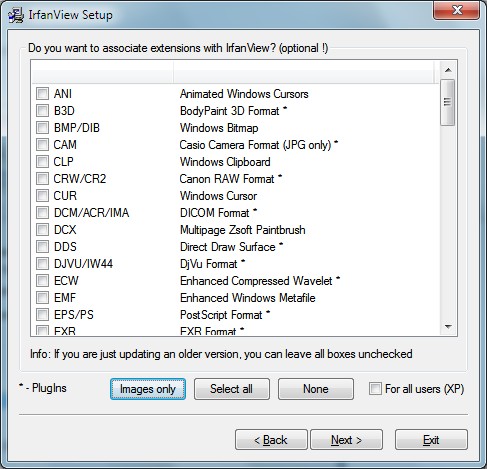This screenshot has width=487, height=469.
Task: Tick the DDS extension checkbox
Action: pos(42,247)
